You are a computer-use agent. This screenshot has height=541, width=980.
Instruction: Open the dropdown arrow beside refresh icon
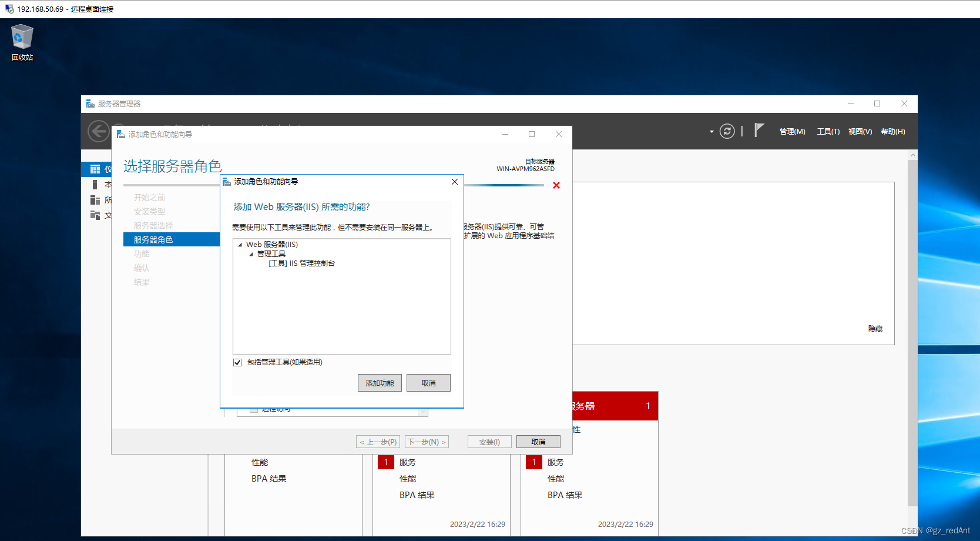pos(711,132)
